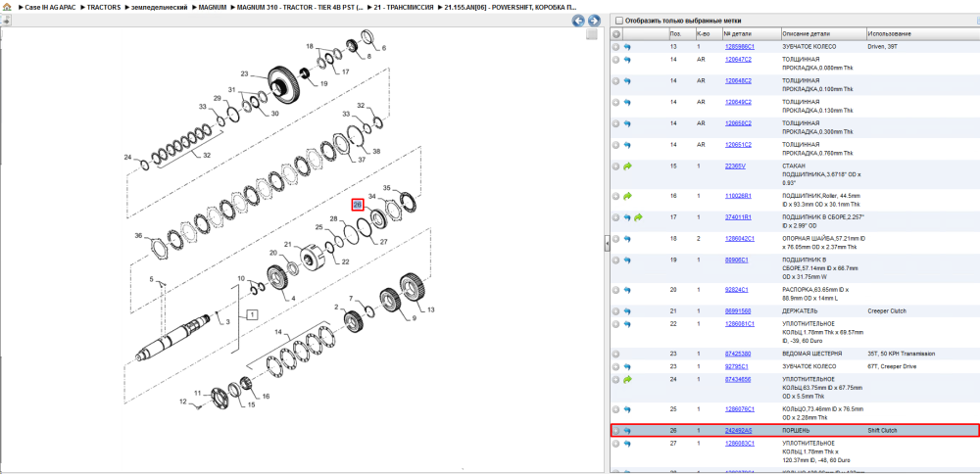Image resolution: width=980 pixels, height=474 pixels.
Task: Open part link 87425380
Action: click(x=738, y=354)
